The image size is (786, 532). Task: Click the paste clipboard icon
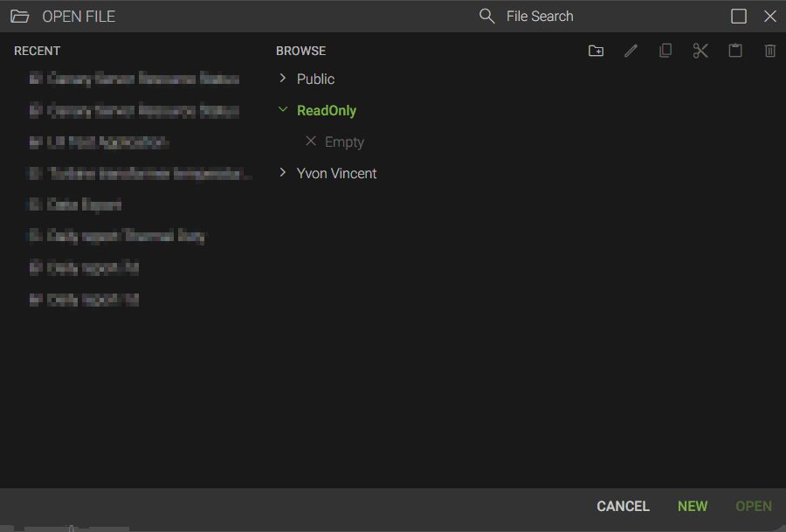[735, 51]
